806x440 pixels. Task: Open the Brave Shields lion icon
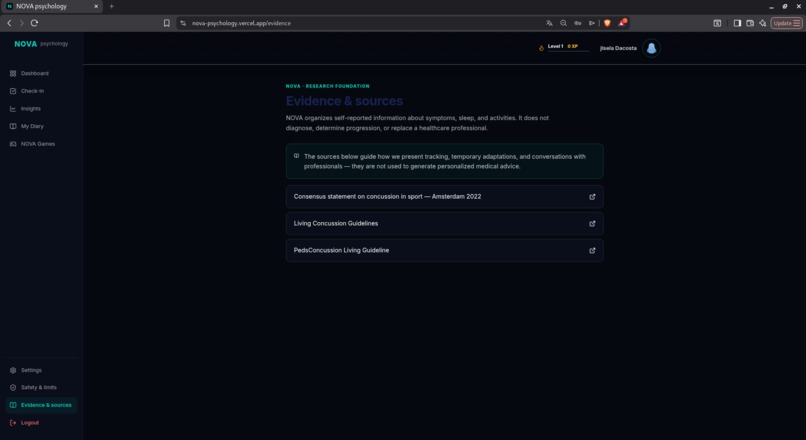click(607, 23)
